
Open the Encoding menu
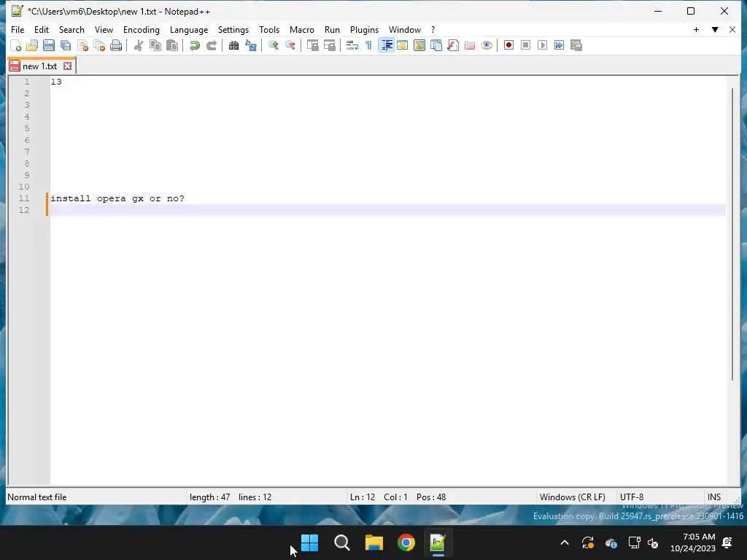pos(142,29)
